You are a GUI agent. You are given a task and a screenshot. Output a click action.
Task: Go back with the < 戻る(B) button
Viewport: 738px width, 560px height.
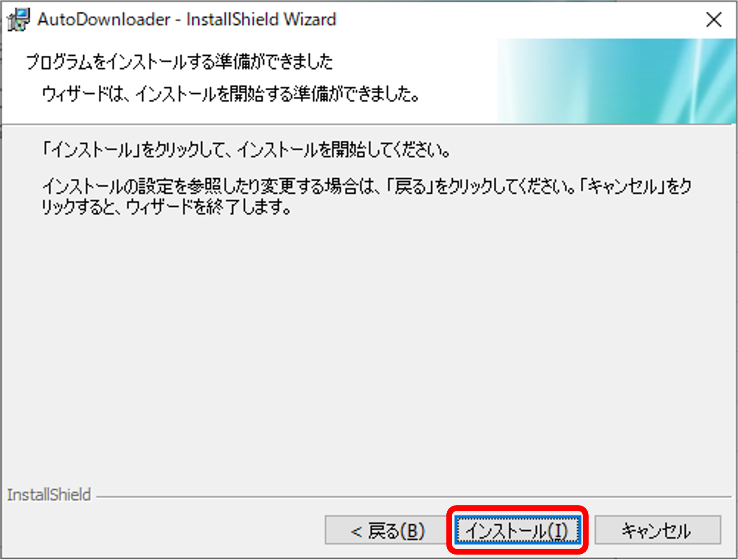(387, 531)
